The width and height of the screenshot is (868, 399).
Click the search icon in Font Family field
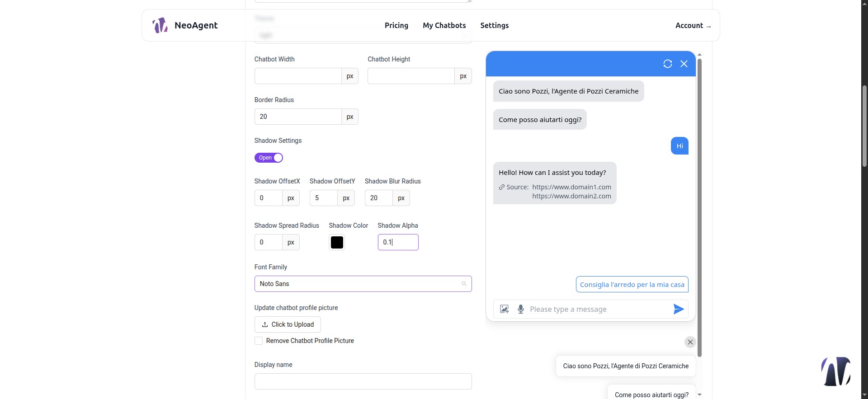click(464, 284)
